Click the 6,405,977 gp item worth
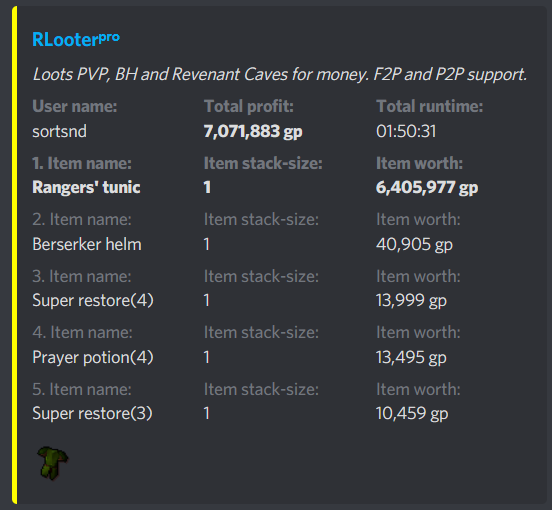552x510 pixels. coord(427,188)
